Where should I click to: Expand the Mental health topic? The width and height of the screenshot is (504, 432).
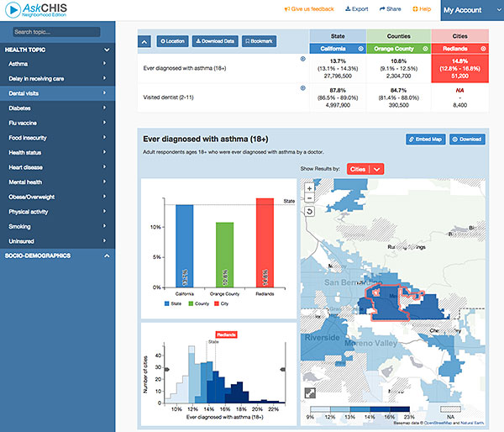(x=57, y=182)
